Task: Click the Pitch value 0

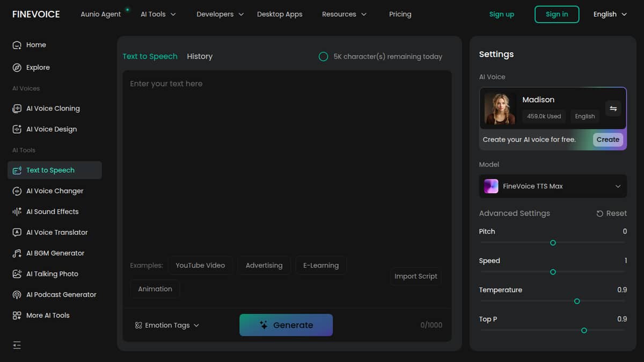Action: pyautogui.click(x=625, y=231)
